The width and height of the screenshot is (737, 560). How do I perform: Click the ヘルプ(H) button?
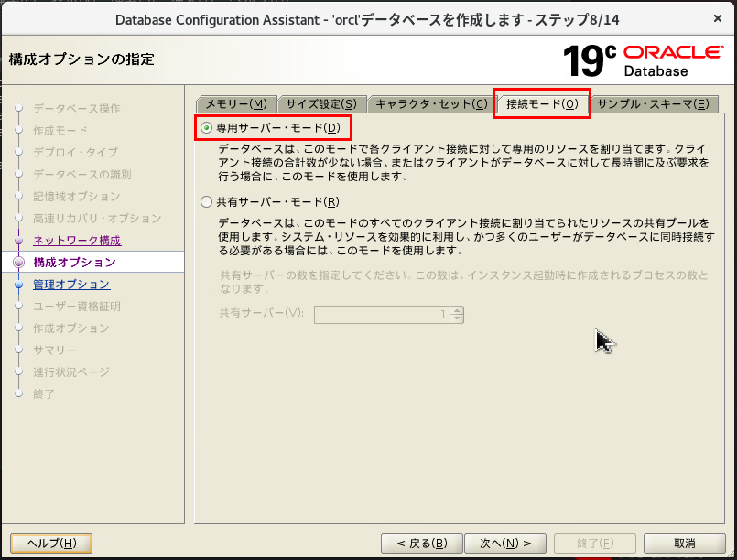click(51, 544)
